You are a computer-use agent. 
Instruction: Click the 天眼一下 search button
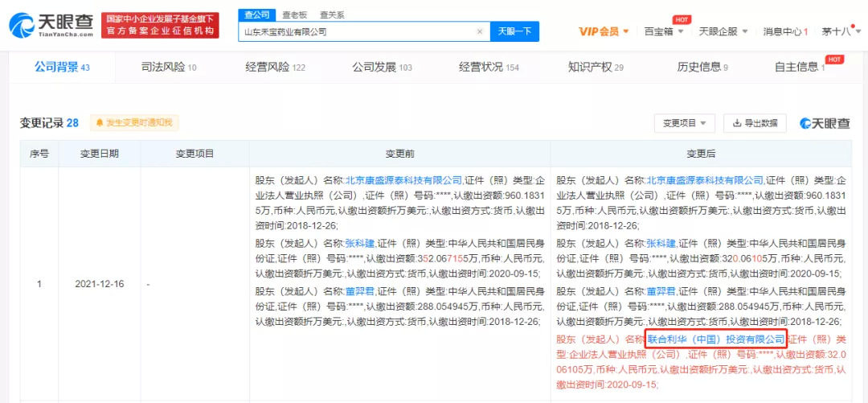514,31
